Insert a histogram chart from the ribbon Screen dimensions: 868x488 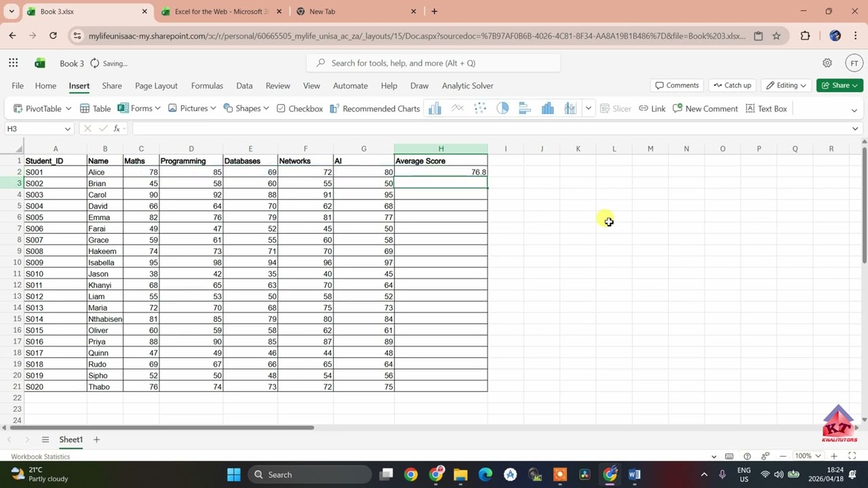tap(548, 108)
